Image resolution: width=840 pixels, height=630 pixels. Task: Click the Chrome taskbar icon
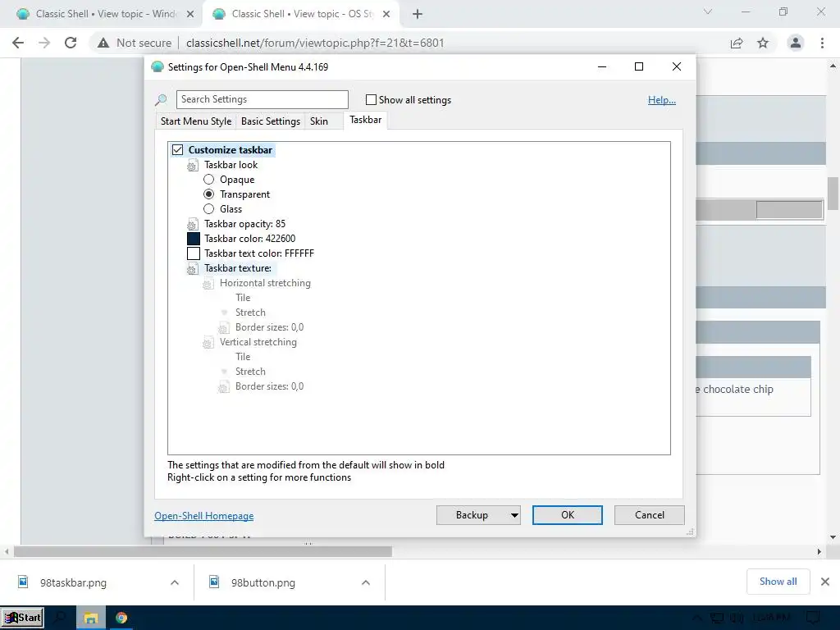[121, 619]
